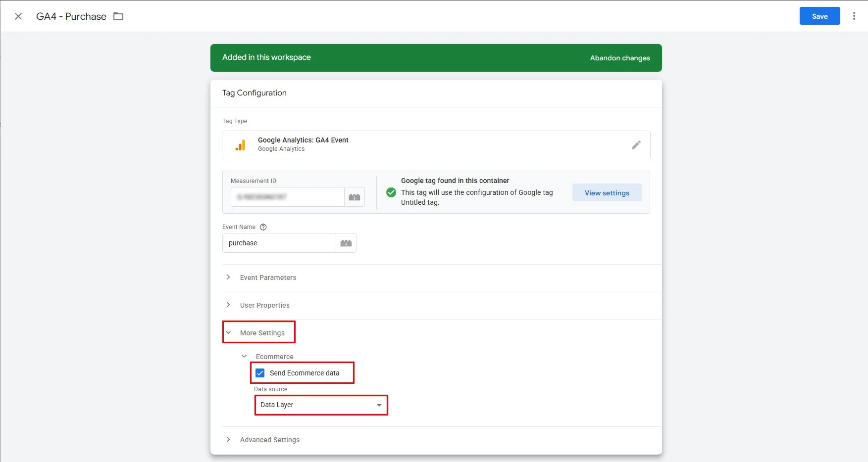Click 'Added in this workspace' banner text
This screenshot has height=462, width=868.
click(x=266, y=57)
